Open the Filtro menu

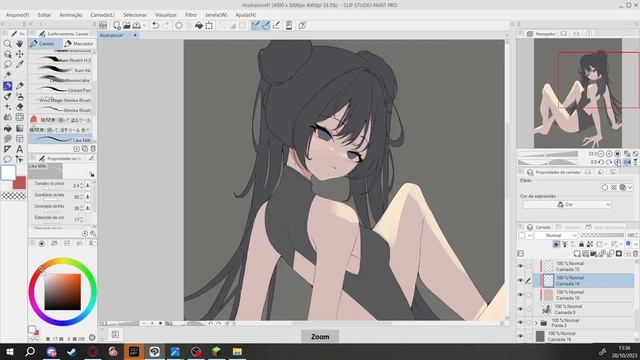(191, 15)
